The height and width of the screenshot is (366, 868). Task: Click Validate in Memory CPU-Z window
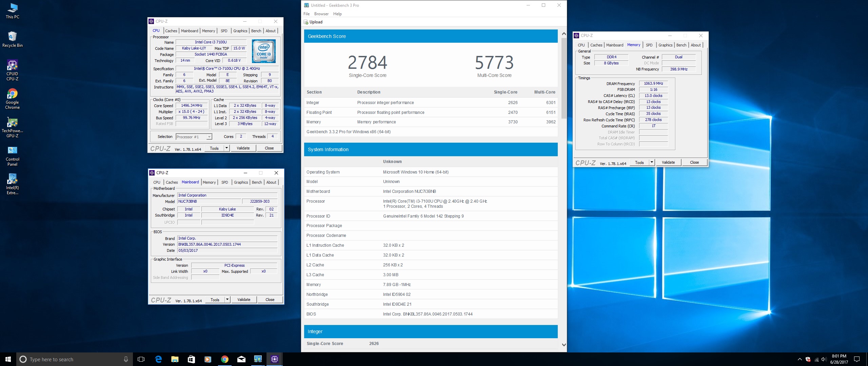point(668,162)
